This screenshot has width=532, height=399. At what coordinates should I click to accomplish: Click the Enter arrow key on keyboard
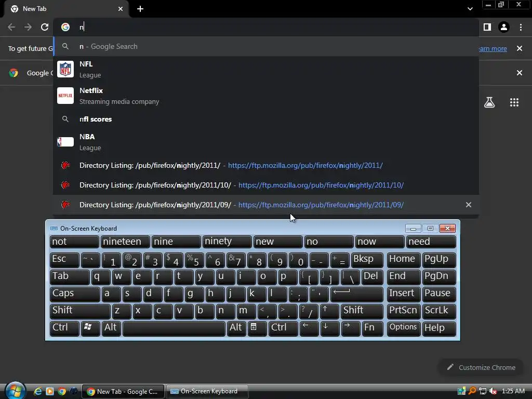click(356, 294)
